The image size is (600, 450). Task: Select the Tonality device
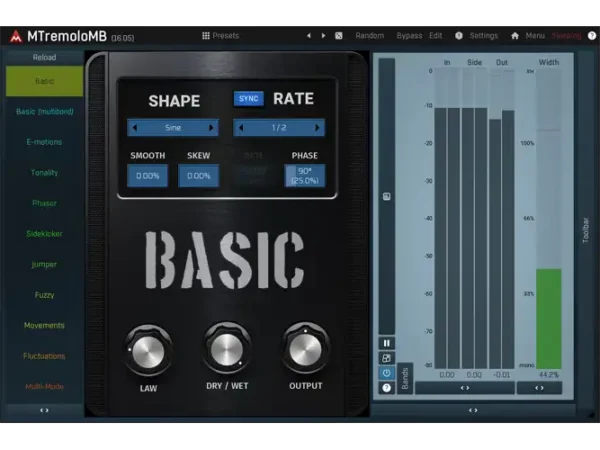click(44, 173)
